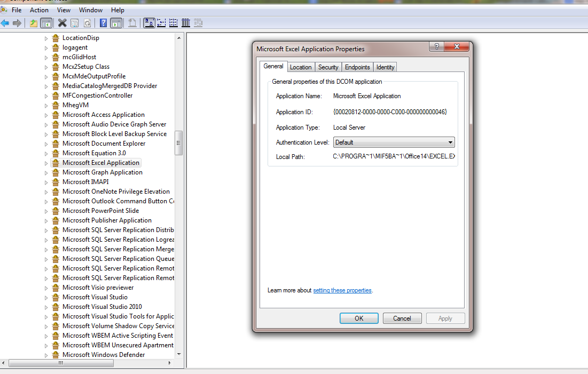Open Properties via toolbar properties icon
This screenshot has width=588, height=374.
coord(75,23)
